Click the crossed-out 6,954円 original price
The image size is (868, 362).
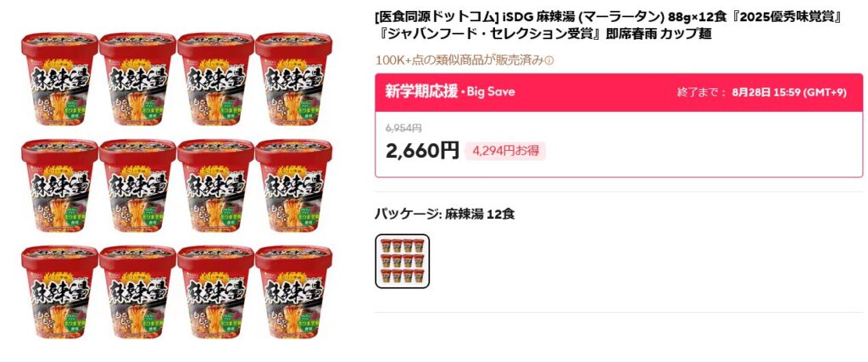coord(403,128)
